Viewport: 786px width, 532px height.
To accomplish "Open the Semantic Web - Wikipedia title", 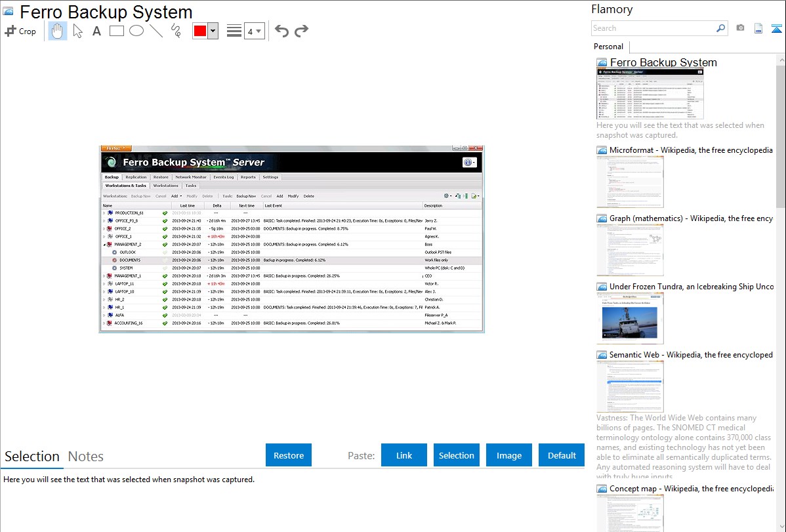I will pos(691,355).
